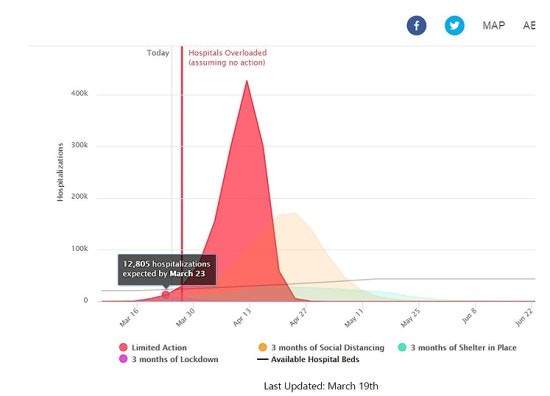
Task: Click the 12,805 hospitalizations tooltip box
Action: (x=167, y=269)
